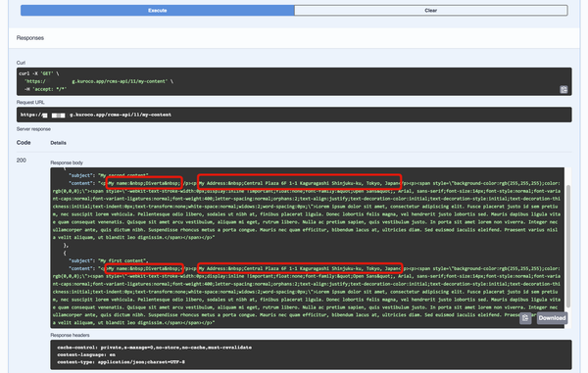Click the cache-control response header line

154,348
